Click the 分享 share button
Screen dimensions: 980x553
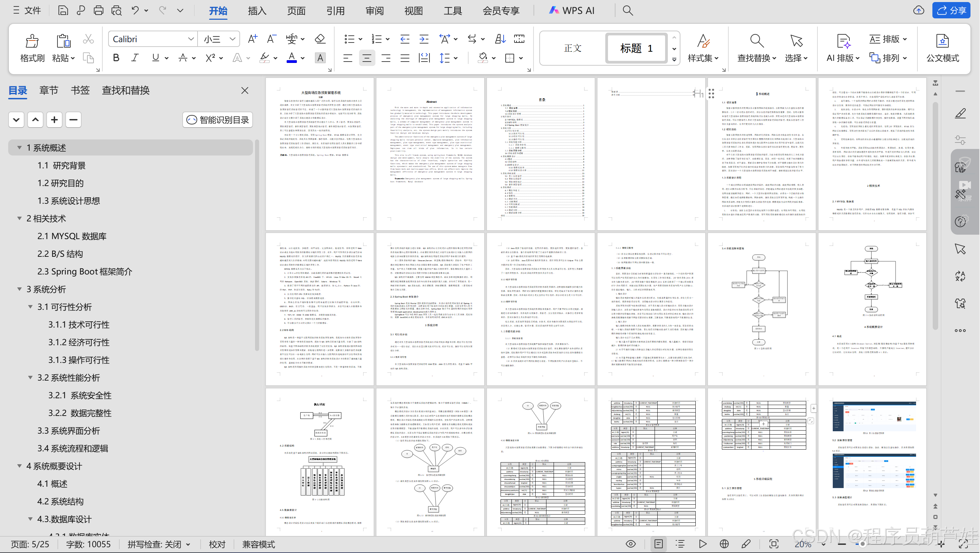[x=951, y=11]
